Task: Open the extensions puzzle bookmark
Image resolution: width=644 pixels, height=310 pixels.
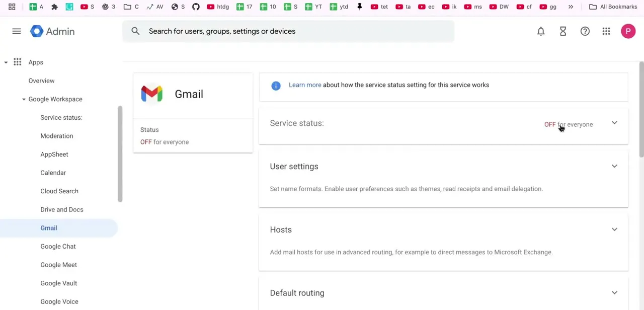Action: point(55,7)
